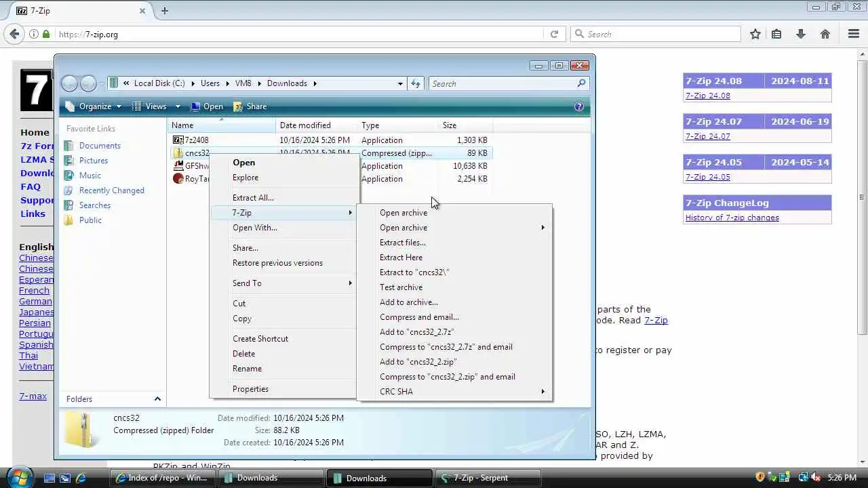This screenshot has width=868, height=488.
Task: Click the browser bookmark star icon
Action: point(755,34)
